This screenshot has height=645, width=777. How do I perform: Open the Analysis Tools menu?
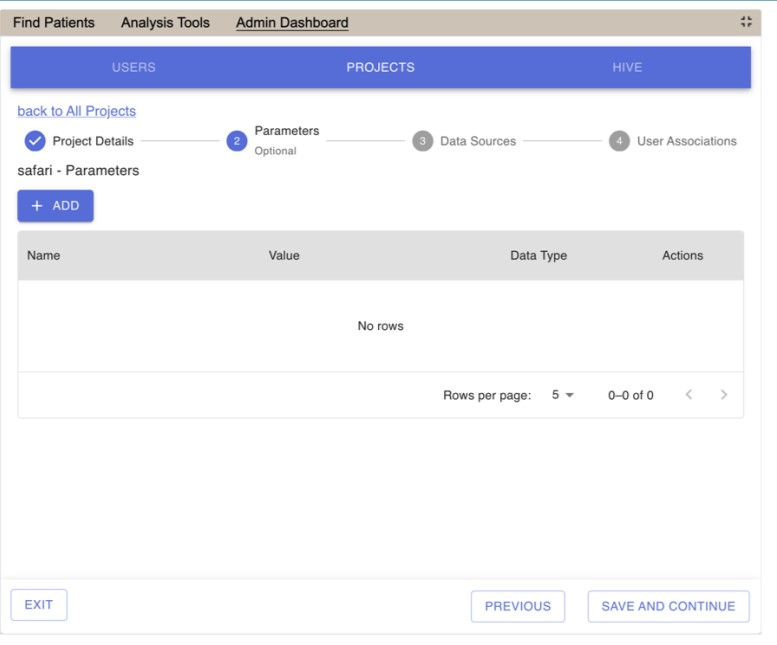coord(165,22)
